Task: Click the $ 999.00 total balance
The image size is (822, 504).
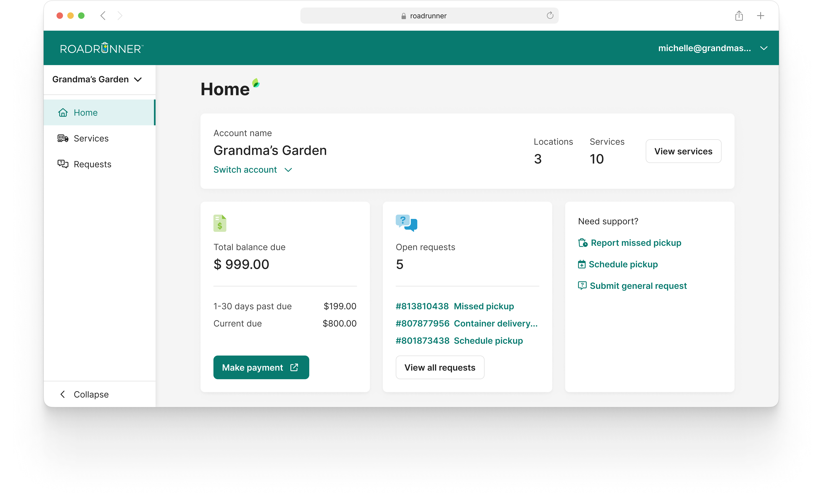Action: (241, 264)
